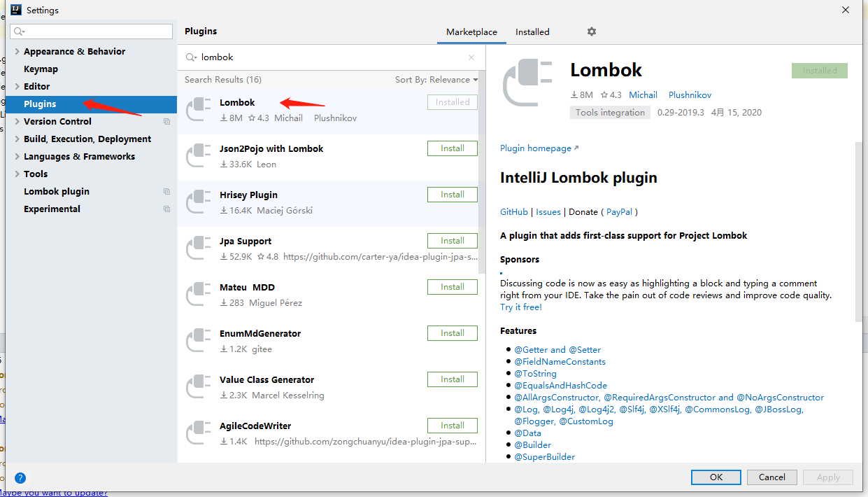Viewport: 868px width, 497px height.
Task: Click the Value Class Generator plugin icon
Action: pos(199,386)
